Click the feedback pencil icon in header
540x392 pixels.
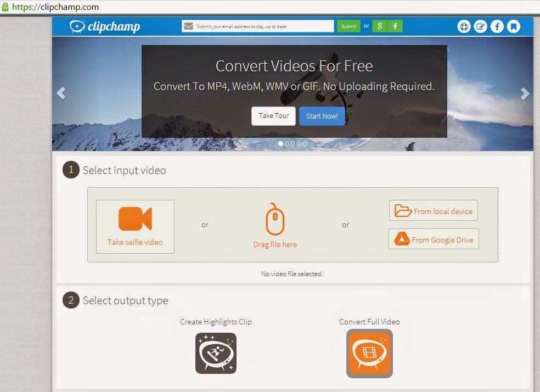(480, 26)
